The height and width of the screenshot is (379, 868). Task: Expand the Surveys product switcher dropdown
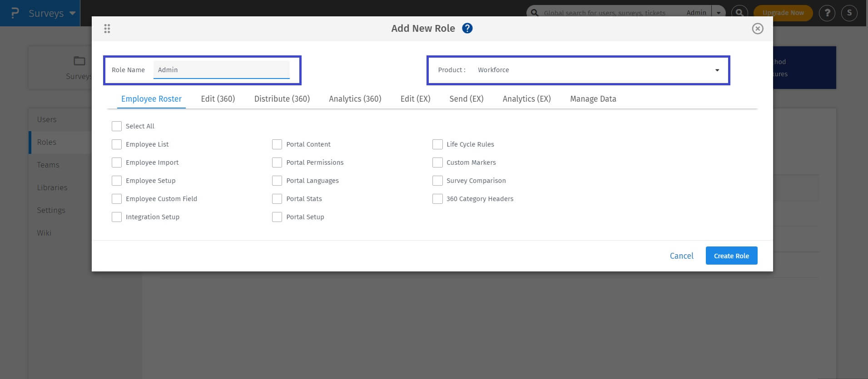pyautogui.click(x=72, y=13)
